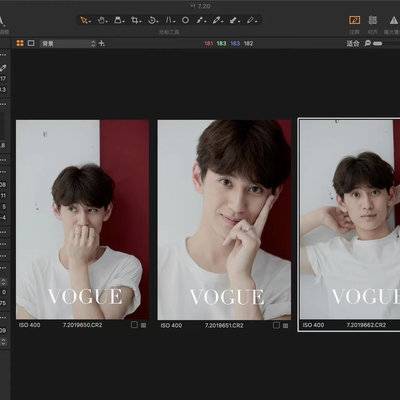This screenshot has width=400, height=400.
Task: Toggle checkbox under 7.2019651.CR2 image
Action: point(276,325)
